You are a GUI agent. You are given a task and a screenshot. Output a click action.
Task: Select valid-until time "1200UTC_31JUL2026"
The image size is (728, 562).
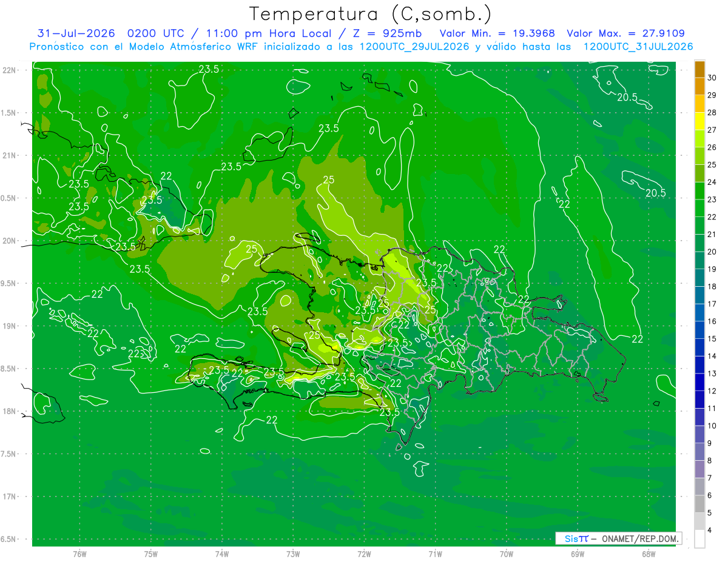[x=638, y=47]
